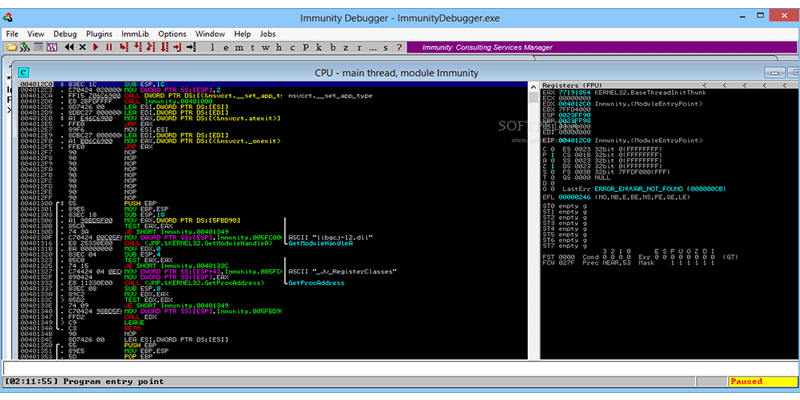This screenshot has width=800, height=400.
Task: Open the Plugins menu
Action: 99,34
